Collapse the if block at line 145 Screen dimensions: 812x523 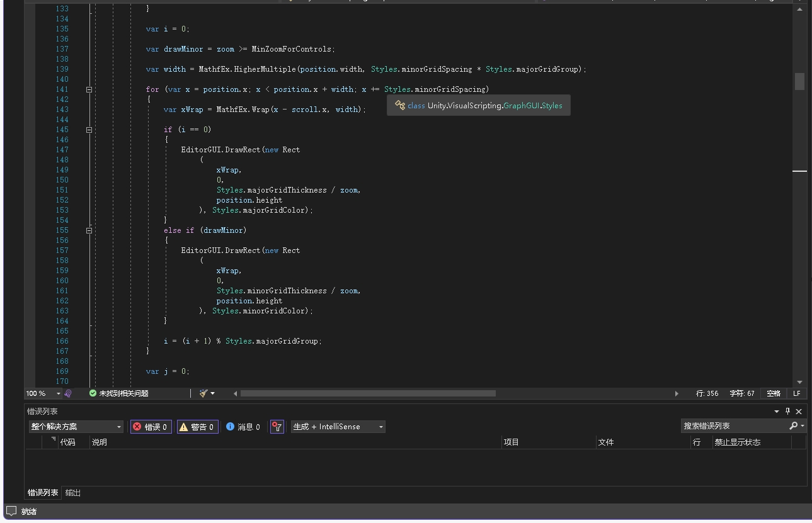[89, 130]
